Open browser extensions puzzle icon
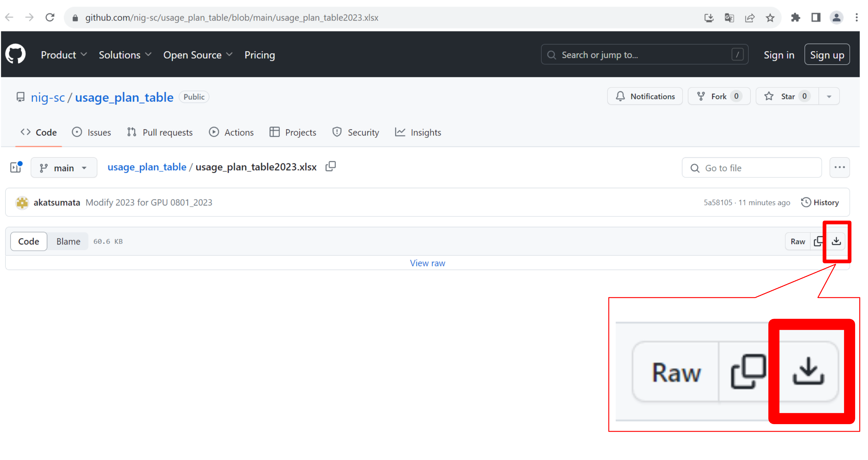This screenshot has height=460, width=868. click(795, 18)
